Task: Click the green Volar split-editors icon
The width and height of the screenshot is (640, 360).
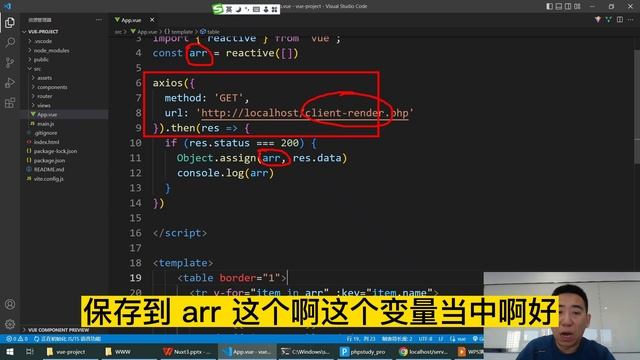Action: click(609, 20)
